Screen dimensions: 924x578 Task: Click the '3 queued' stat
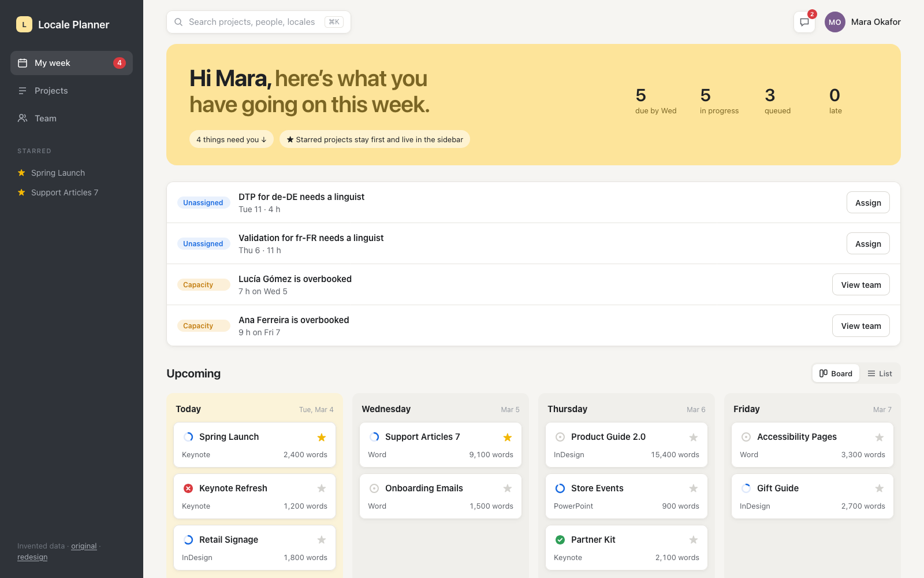[x=777, y=101]
